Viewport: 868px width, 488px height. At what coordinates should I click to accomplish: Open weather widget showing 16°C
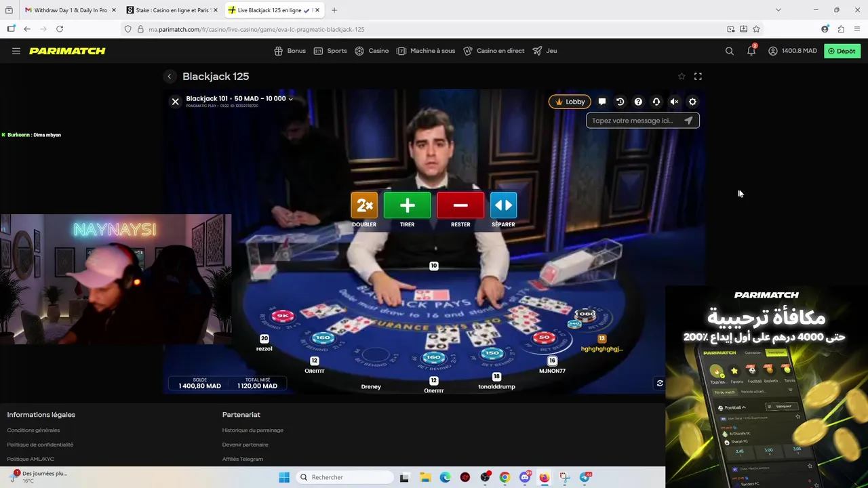[x=39, y=477]
